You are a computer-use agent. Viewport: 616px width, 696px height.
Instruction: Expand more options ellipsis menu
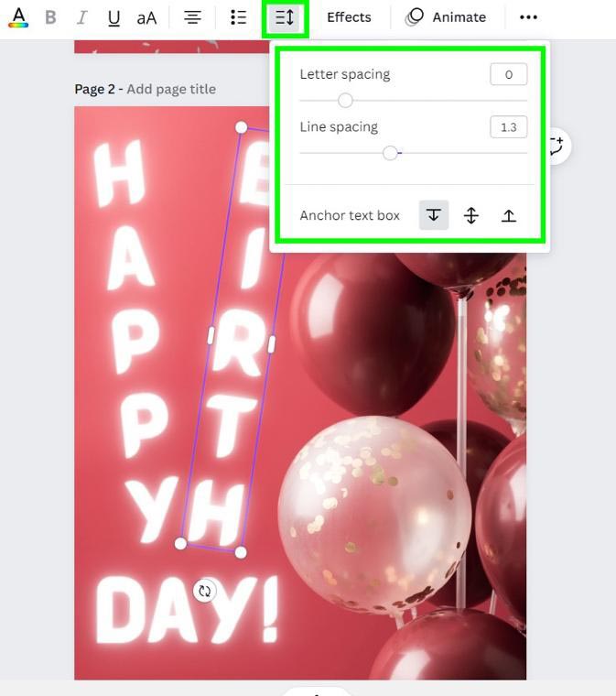(528, 17)
